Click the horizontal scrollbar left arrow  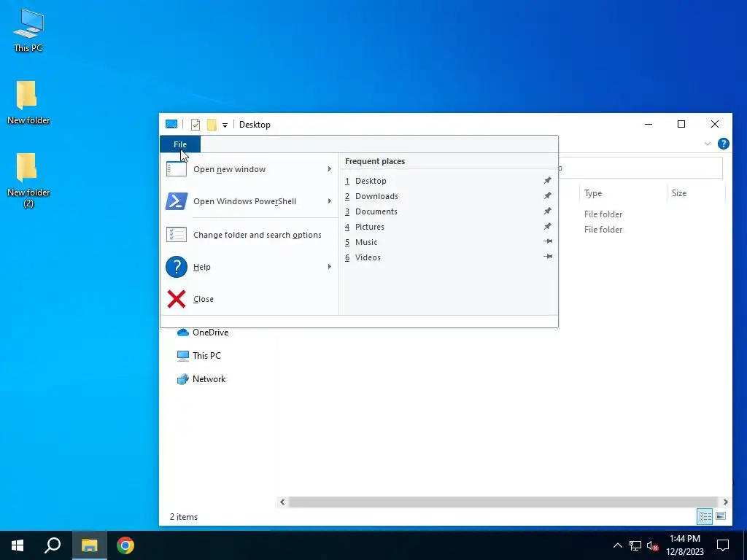point(282,502)
